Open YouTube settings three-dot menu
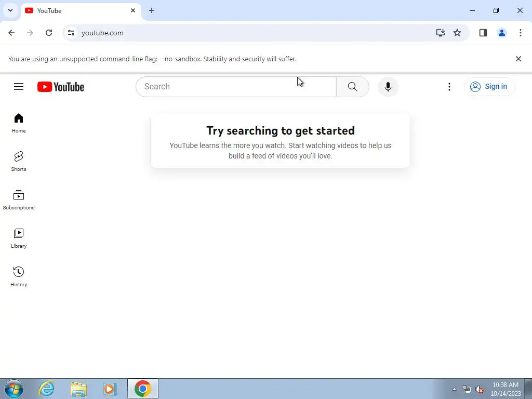 [x=449, y=87]
